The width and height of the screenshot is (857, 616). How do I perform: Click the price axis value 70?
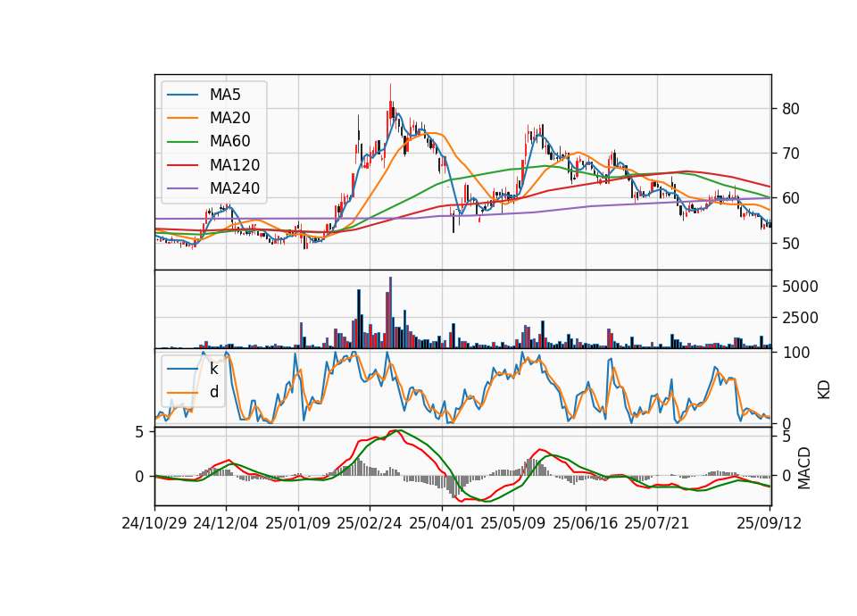pos(791,154)
